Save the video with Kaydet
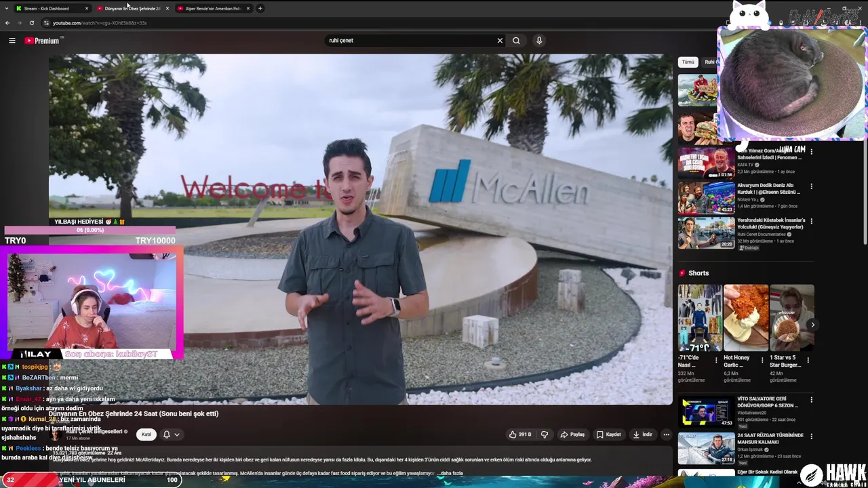 (x=608, y=434)
